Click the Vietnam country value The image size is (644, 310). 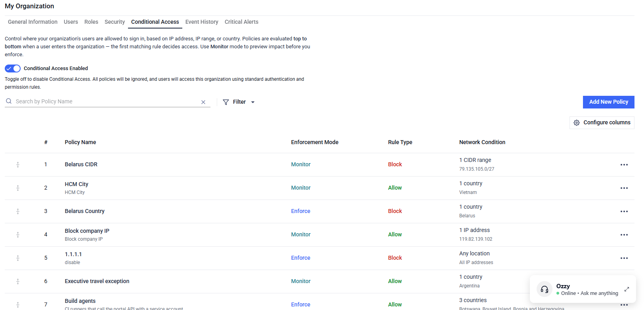[468, 192]
